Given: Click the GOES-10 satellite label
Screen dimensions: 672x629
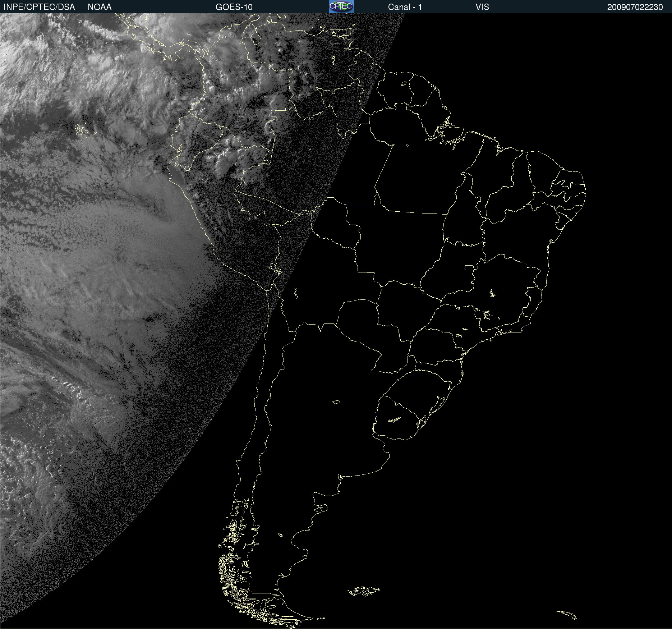Looking at the screenshot, I should tap(234, 7).
